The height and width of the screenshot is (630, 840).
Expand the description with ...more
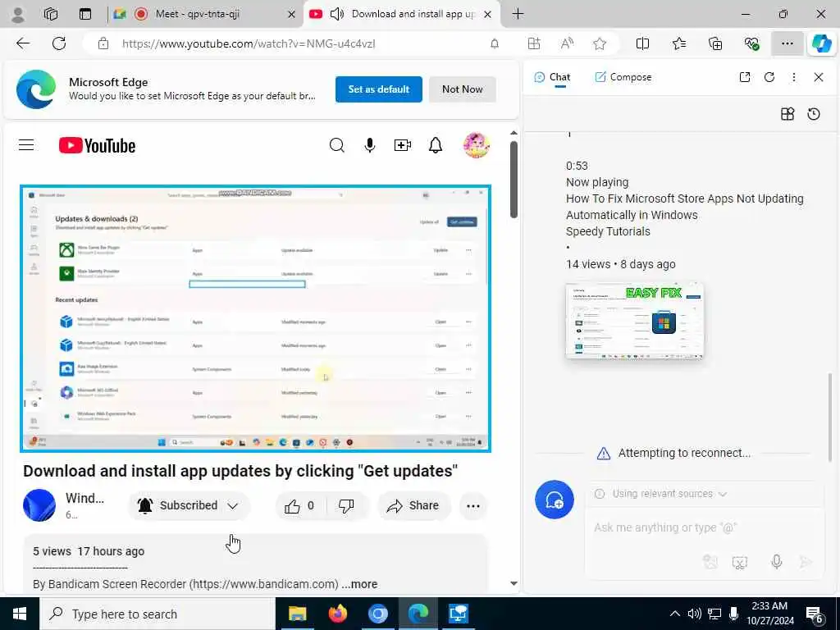pyautogui.click(x=359, y=584)
